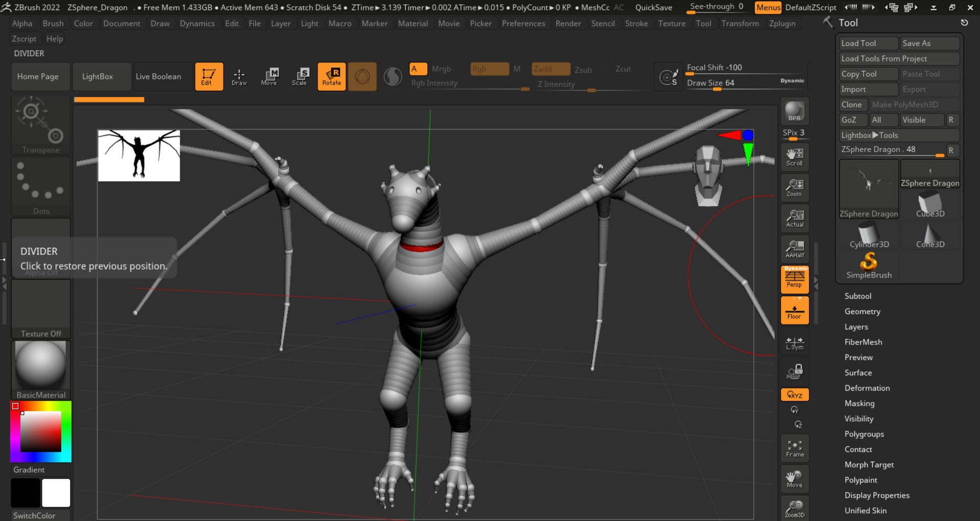Toggle XYZ rotation mode
Image resolution: width=980 pixels, height=521 pixels.
tap(794, 394)
